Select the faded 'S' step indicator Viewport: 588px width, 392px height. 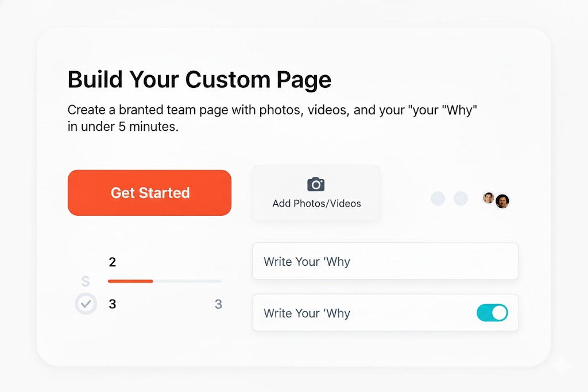[x=86, y=281]
